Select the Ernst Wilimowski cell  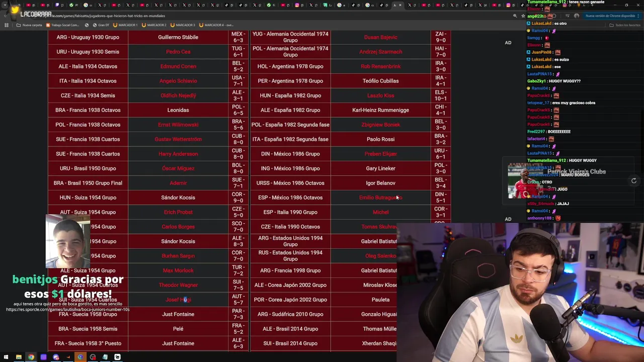point(178,125)
